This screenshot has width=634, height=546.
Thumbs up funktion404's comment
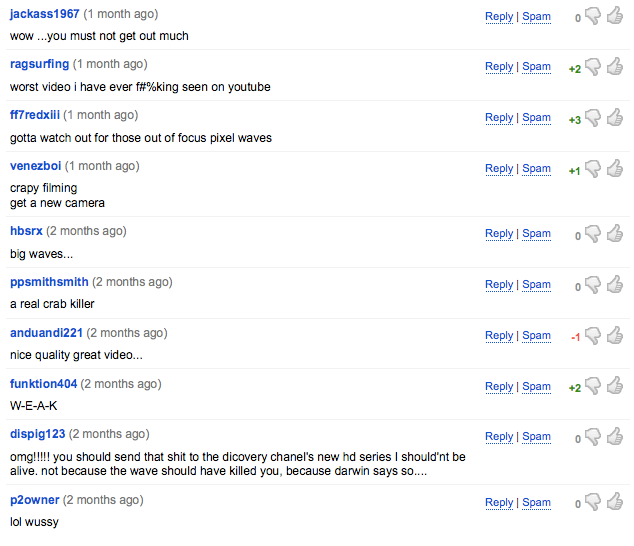[x=614, y=386]
